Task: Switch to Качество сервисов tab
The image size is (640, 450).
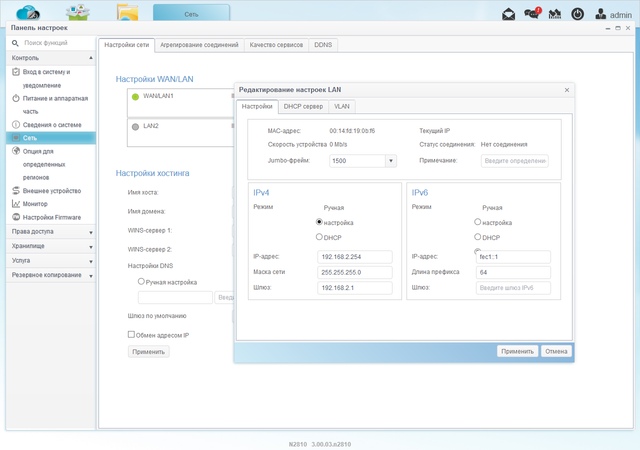Action: click(276, 45)
